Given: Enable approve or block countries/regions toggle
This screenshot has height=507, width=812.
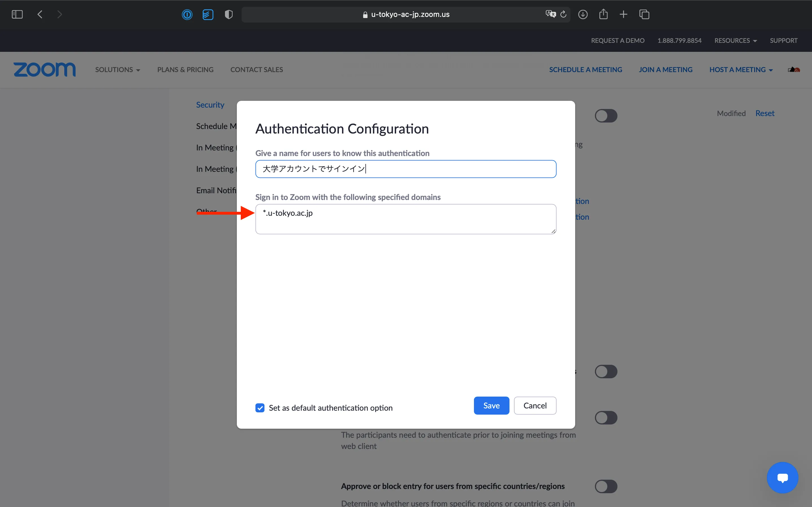Looking at the screenshot, I should coord(606,486).
